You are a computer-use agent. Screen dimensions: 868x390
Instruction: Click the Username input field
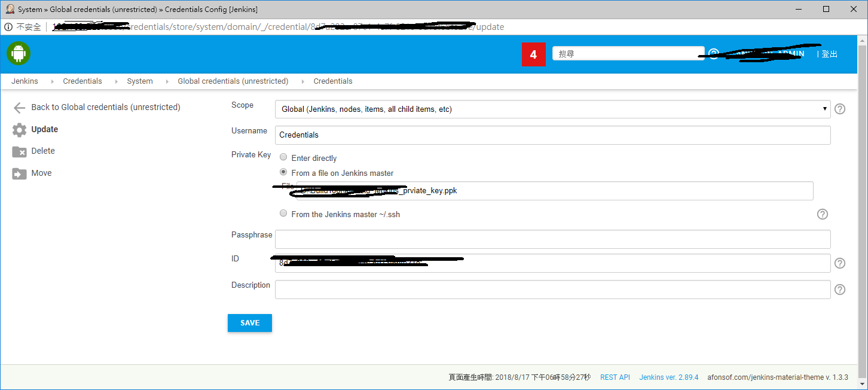click(x=552, y=135)
